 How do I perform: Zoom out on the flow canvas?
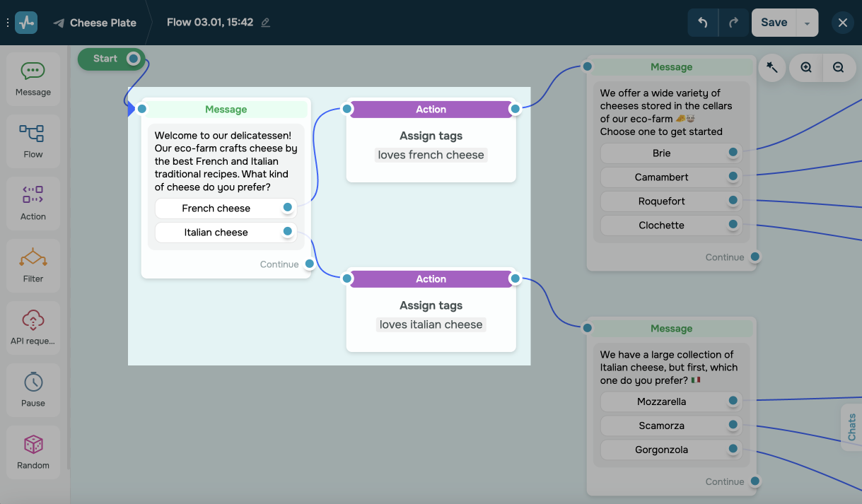(839, 68)
